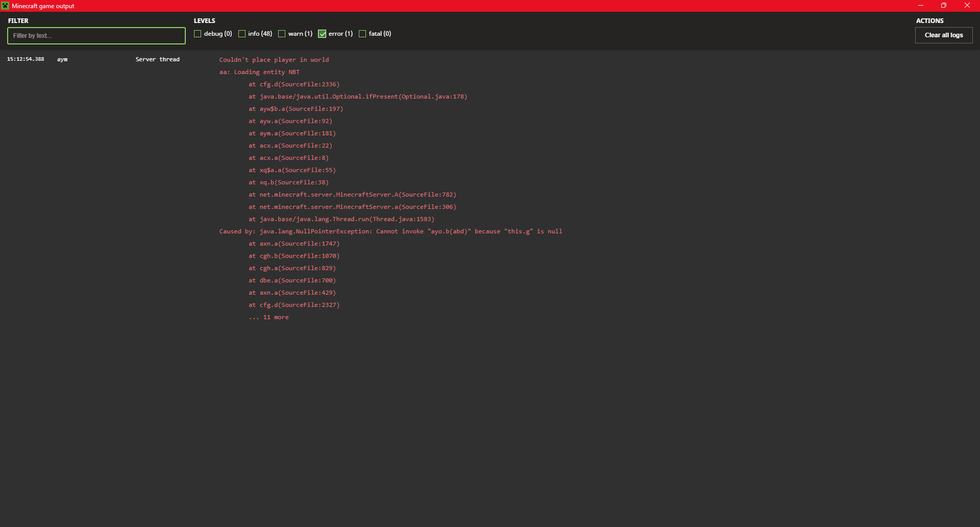Click the "Server thread" column text
The width and height of the screenshot is (980, 527).
coord(157,59)
